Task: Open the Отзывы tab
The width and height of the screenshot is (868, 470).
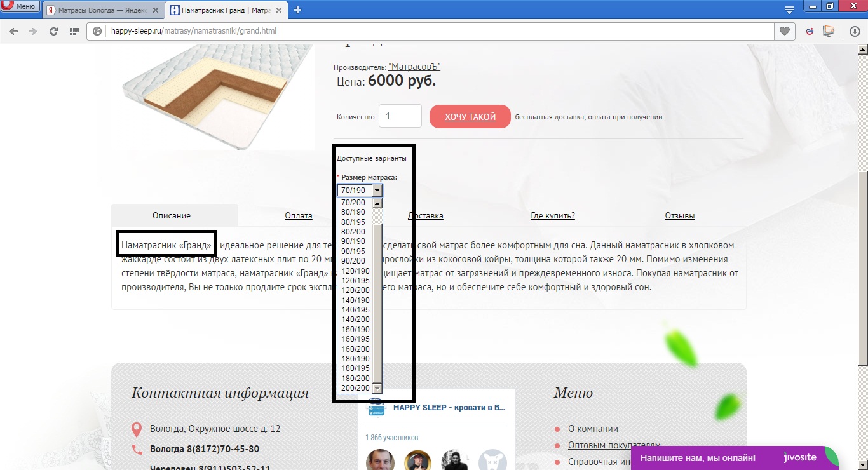Action: coord(680,216)
